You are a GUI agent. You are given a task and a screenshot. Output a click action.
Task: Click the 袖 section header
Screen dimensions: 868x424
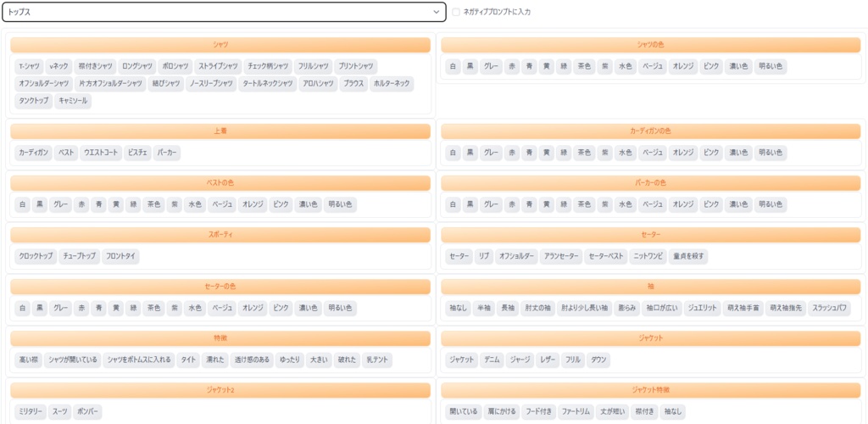click(x=651, y=287)
